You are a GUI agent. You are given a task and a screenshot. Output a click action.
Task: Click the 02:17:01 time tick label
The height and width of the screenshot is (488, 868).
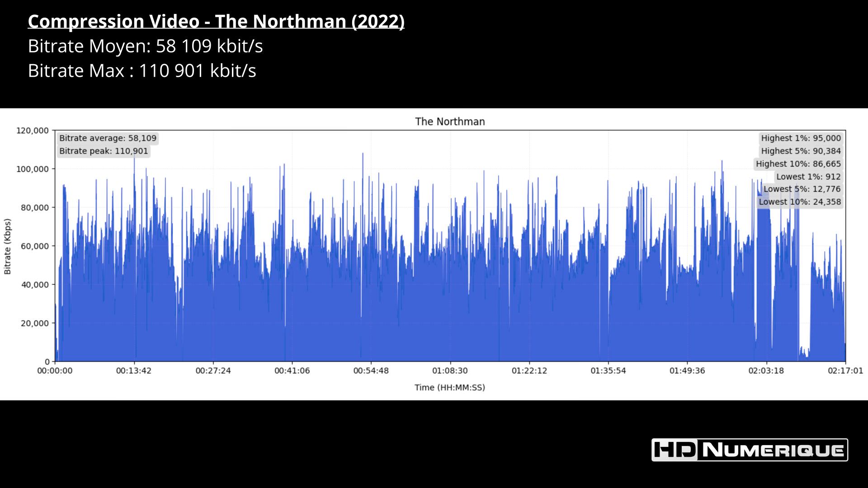click(845, 371)
